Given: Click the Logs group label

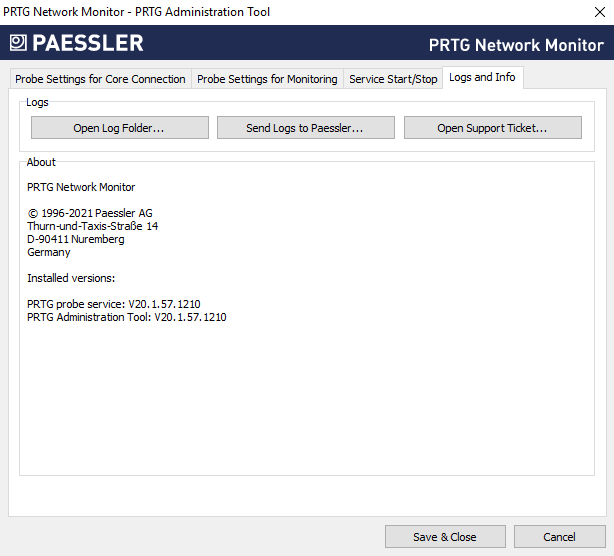Looking at the screenshot, I should pyautogui.click(x=37, y=102).
